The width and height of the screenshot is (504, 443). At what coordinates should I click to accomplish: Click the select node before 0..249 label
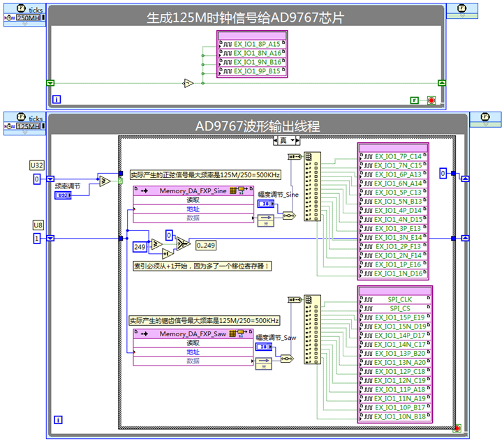tap(183, 244)
